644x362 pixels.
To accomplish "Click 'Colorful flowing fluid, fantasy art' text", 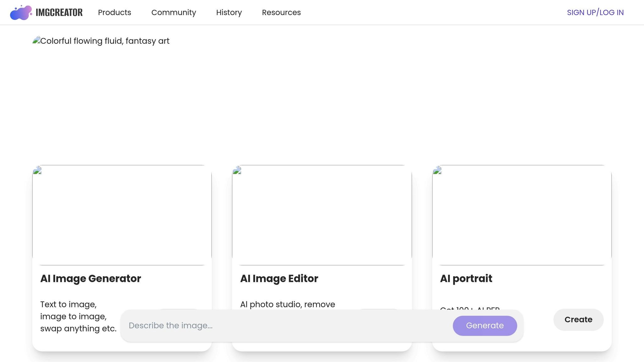I will pos(105,41).
